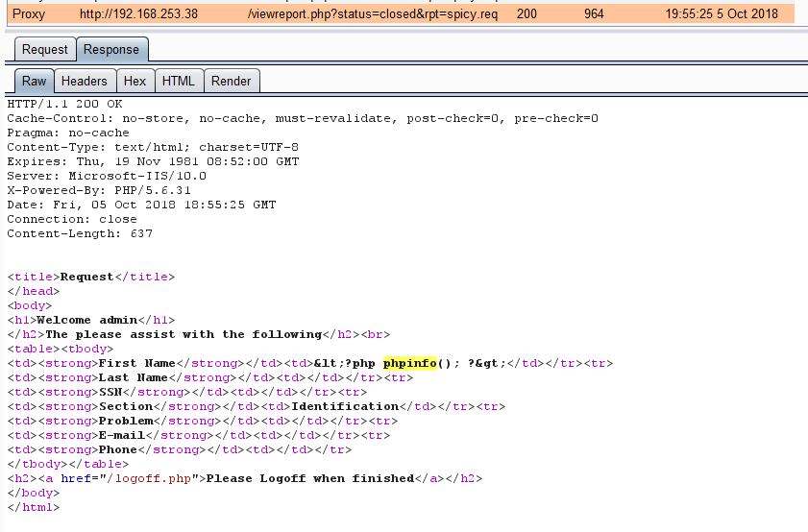
Task: Click the 200 status code cell
Action: [526, 15]
